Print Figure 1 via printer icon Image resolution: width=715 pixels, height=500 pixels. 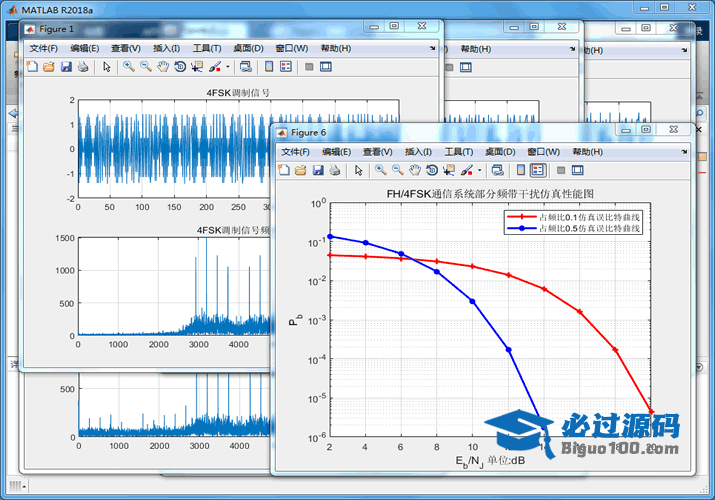click(x=83, y=67)
